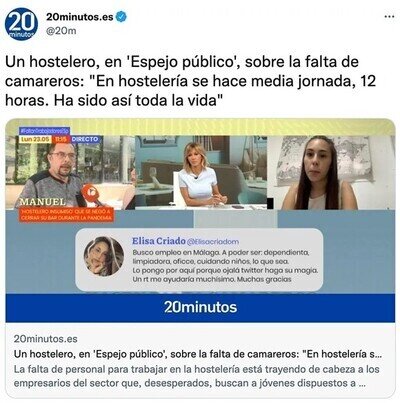Click the blue verified badge
Image resolution: width=400 pixels, height=403 pixels.
click(x=121, y=16)
